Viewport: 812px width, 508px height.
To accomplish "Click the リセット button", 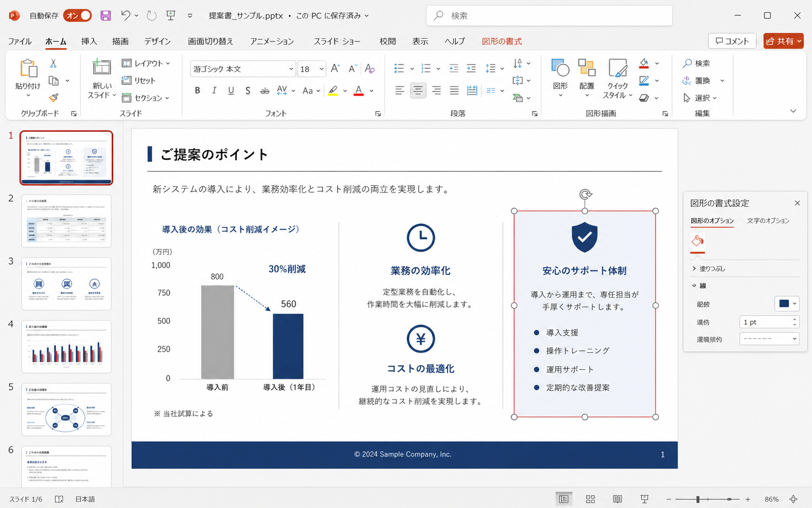I will click(139, 80).
